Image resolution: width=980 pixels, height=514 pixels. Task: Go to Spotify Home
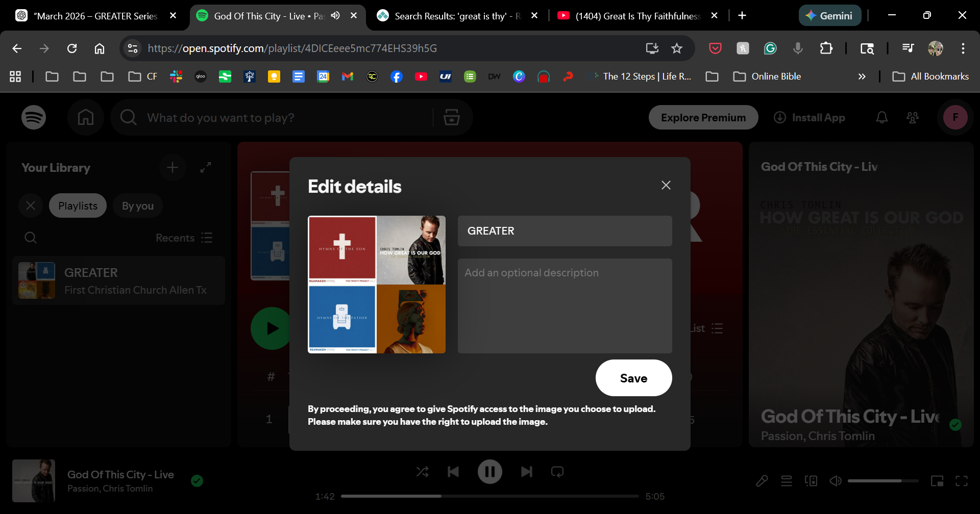(x=86, y=118)
